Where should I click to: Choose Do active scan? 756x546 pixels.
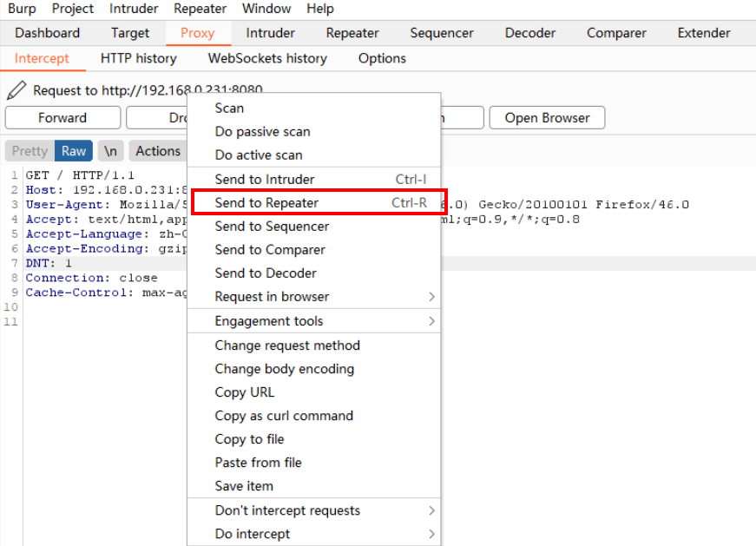[314, 155]
